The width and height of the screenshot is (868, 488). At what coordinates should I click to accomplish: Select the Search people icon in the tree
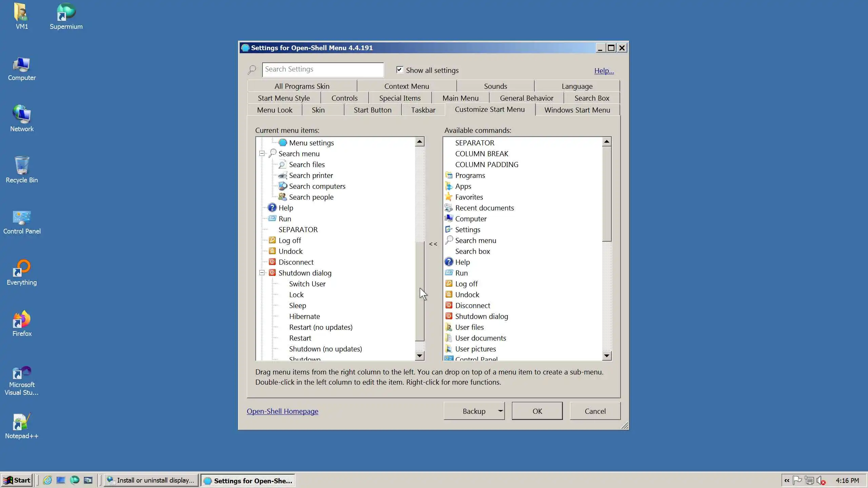(282, 197)
